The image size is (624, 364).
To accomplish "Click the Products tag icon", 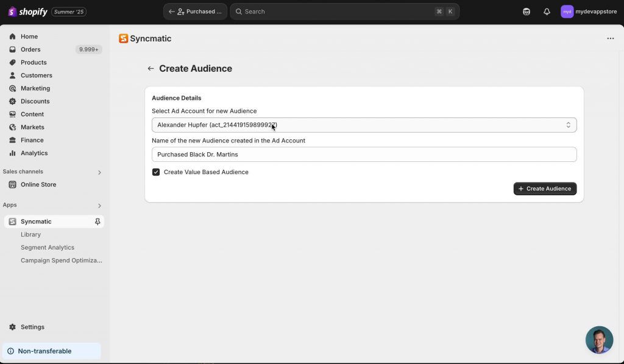I will (x=12, y=62).
